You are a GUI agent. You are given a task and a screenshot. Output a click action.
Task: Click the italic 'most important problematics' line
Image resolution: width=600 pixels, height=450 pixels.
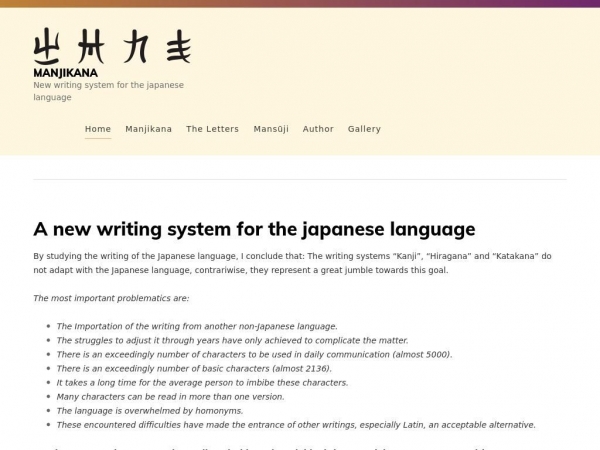[x=111, y=298]
